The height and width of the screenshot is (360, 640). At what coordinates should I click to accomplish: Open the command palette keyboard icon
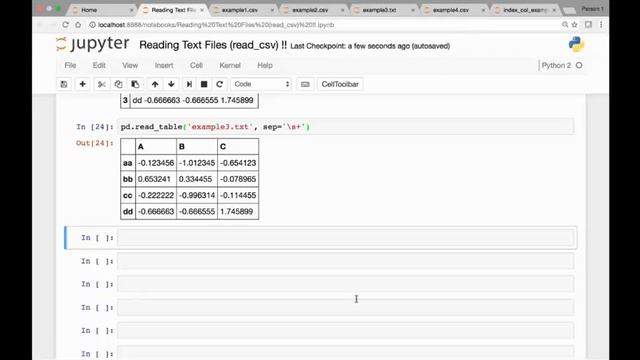(x=305, y=84)
